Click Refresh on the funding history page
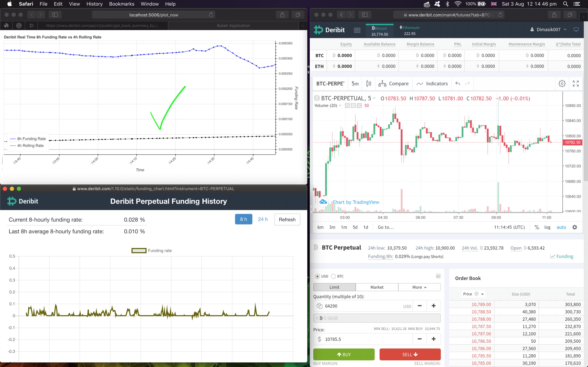This screenshot has height=367, width=588. click(x=287, y=219)
